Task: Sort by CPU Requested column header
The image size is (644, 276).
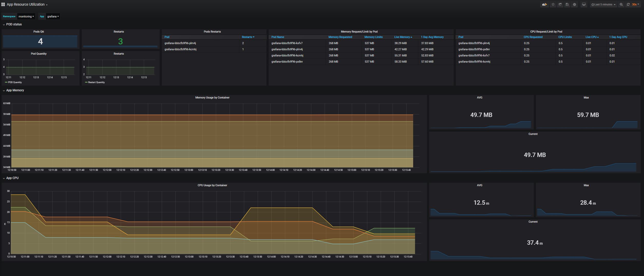Action: (533, 37)
